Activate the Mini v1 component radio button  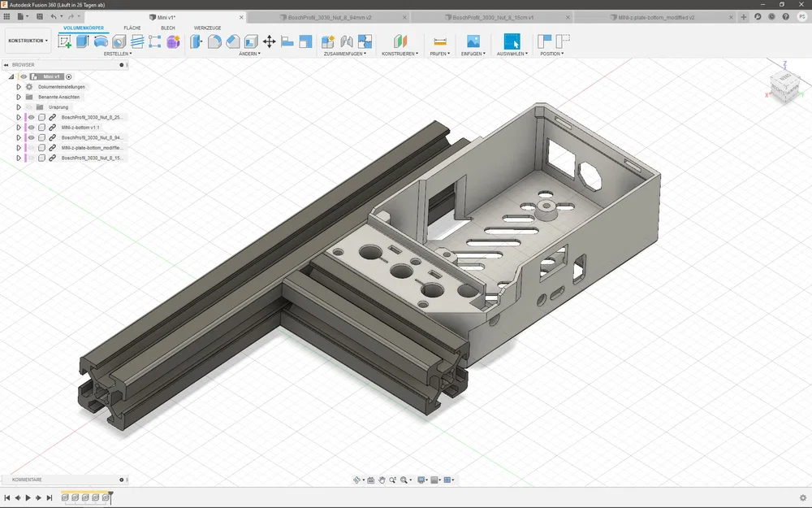tap(68, 76)
